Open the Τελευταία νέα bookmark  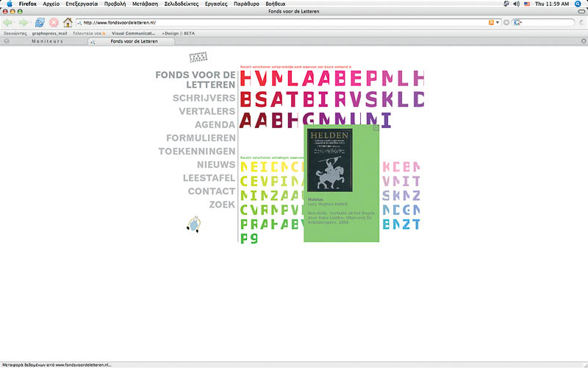[x=89, y=33]
